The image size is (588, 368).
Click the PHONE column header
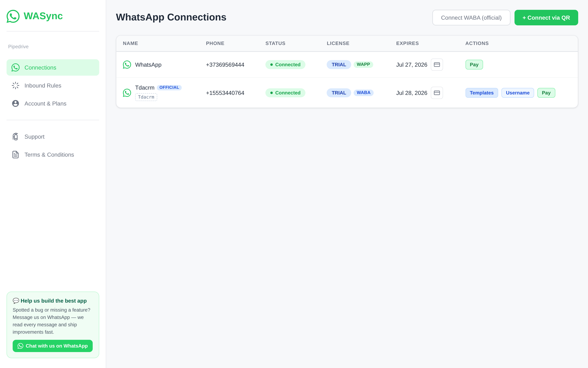215,43
